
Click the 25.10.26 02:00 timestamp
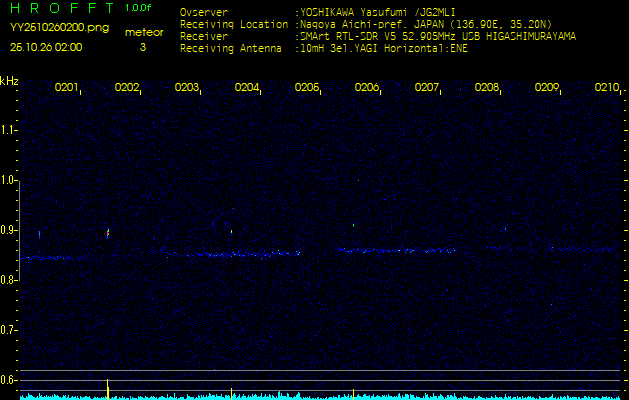pyautogui.click(x=46, y=47)
